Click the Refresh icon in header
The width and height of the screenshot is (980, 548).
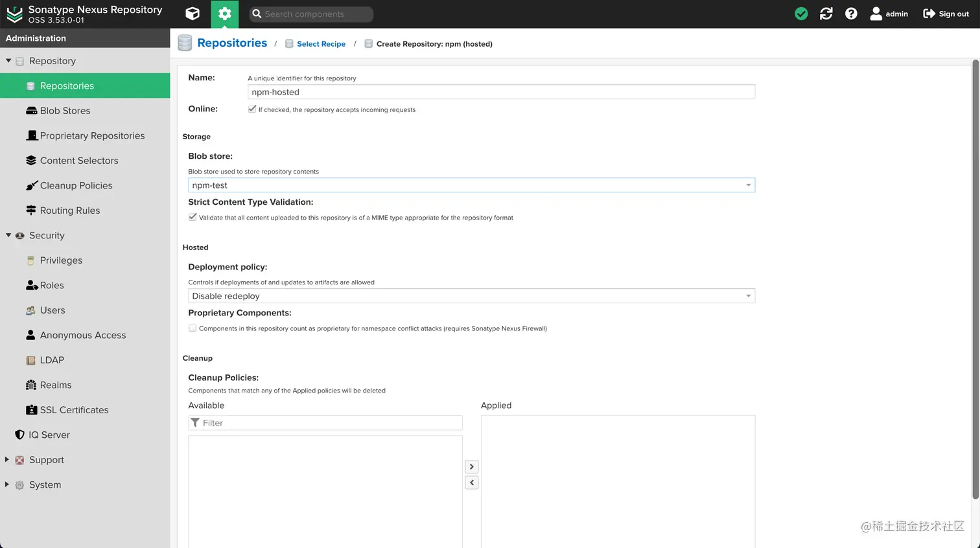(x=826, y=14)
